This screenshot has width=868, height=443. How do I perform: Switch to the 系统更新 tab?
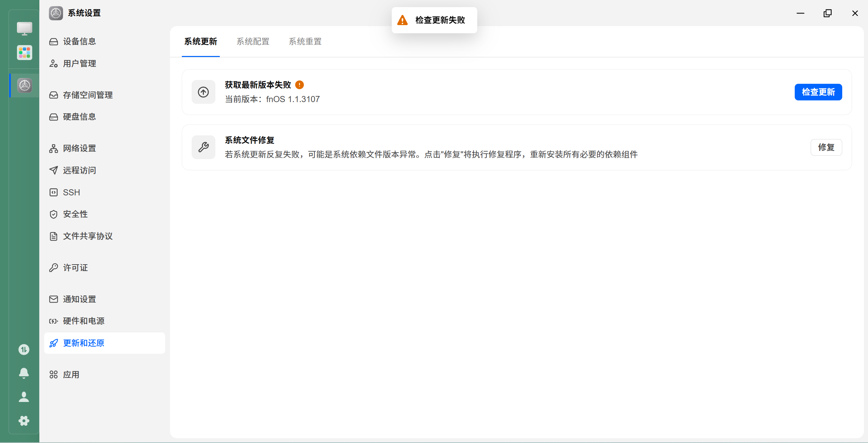[x=201, y=42]
